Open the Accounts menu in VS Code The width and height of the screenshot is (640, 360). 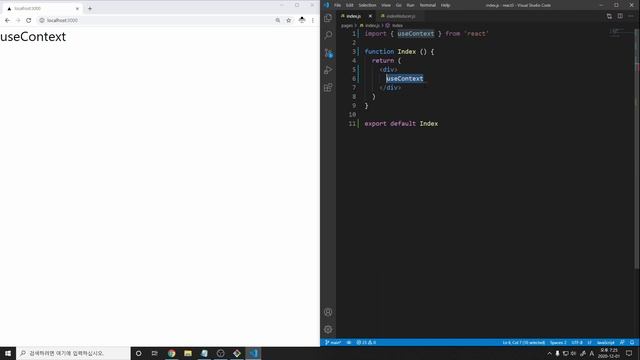click(328, 312)
